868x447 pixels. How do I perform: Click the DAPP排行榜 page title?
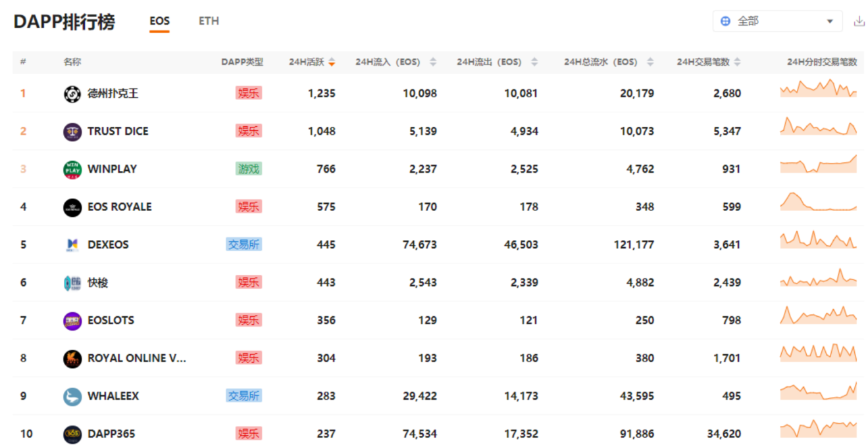click(x=64, y=22)
